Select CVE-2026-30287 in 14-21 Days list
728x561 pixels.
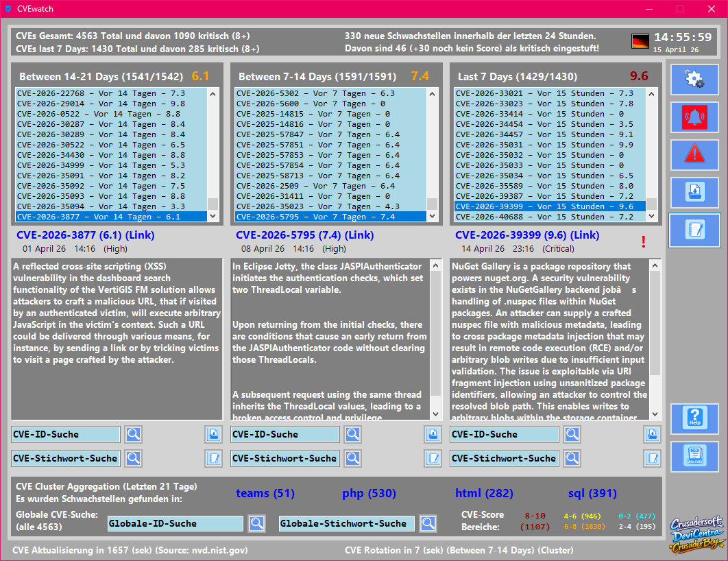point(100,124)
